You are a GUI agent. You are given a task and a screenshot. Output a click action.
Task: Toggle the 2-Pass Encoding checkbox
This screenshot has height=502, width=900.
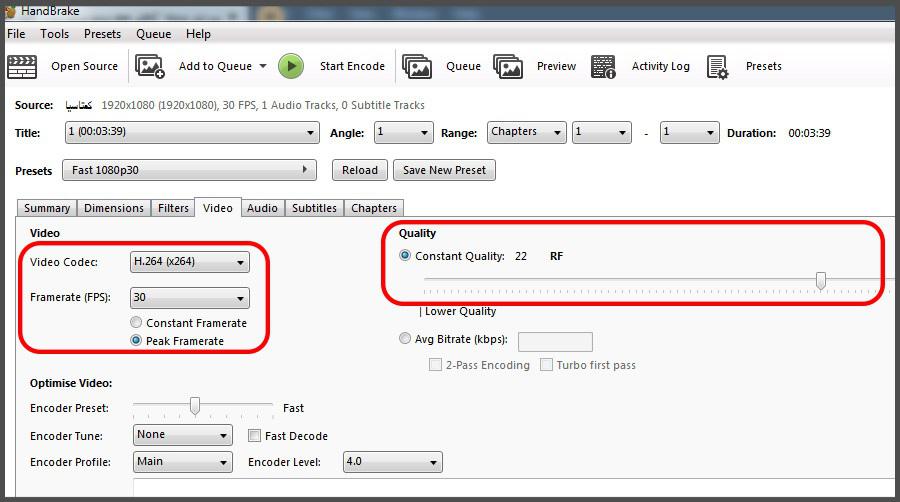pyautogui.click(x=436, y=364)
